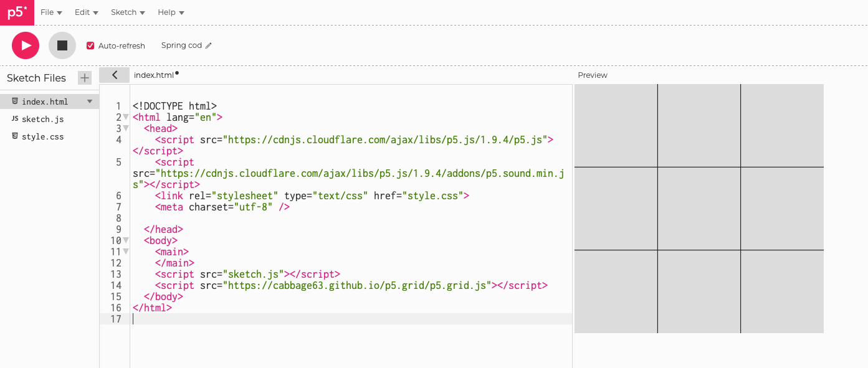Viewport: 868px width, 368px height.
Task: Add a new file with plus icon
Action: click(x=84, y=78)
